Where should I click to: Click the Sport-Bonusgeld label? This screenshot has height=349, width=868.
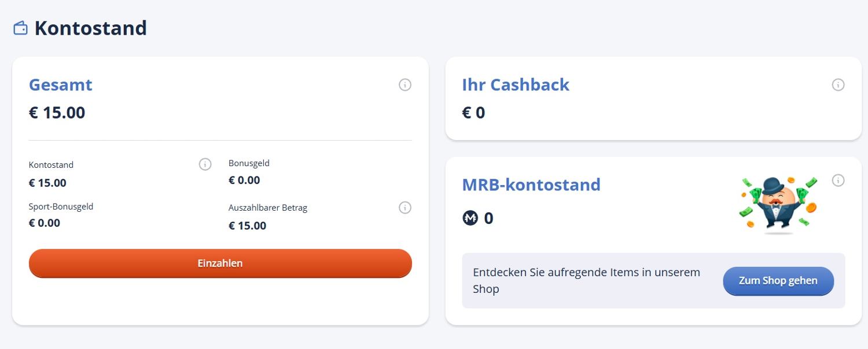tap(61, 207)
